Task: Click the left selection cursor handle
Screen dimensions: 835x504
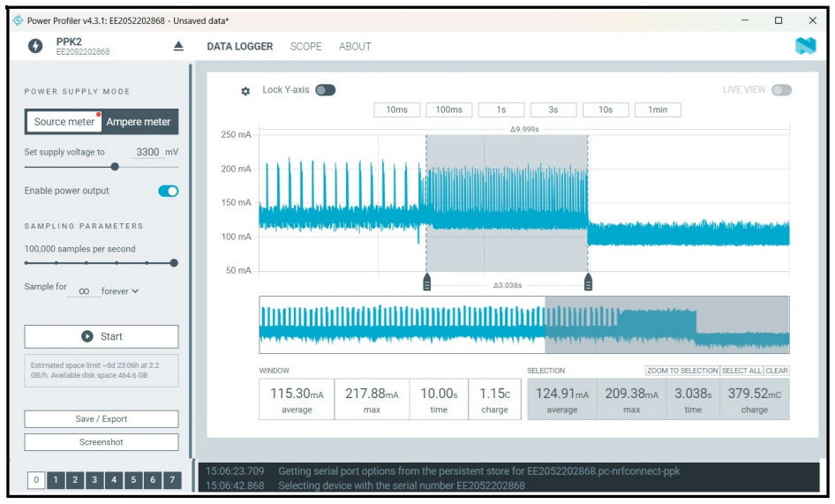Action: [426, 282]
